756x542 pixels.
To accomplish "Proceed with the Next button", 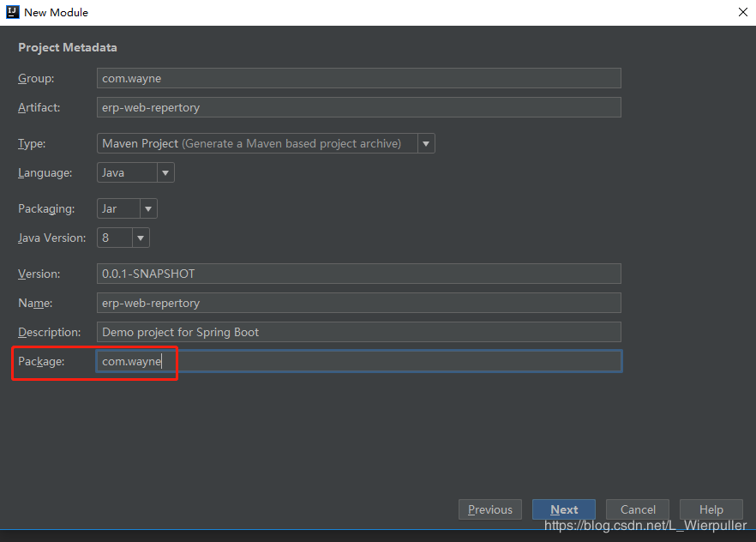I will [x=564, y=509].
